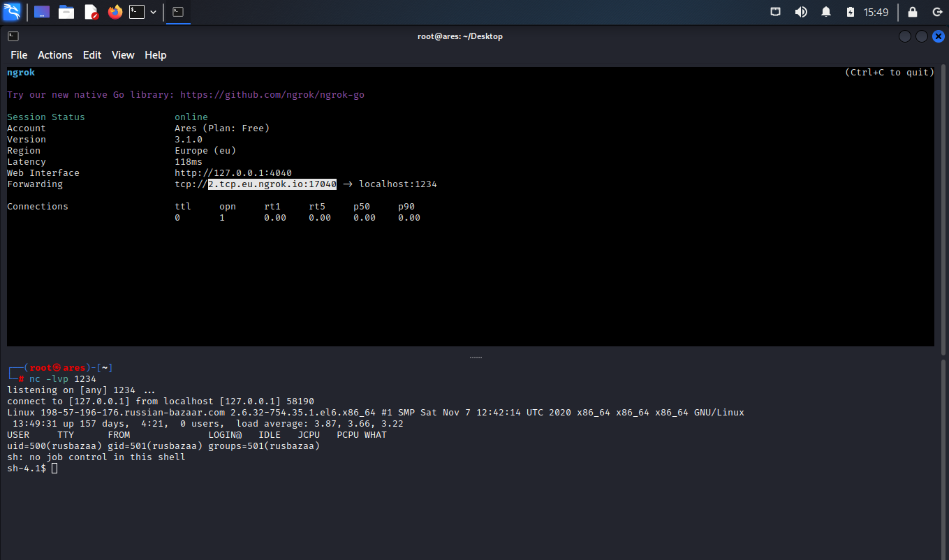
Task: Open the File menu
Action: click(x=19, y=55)
